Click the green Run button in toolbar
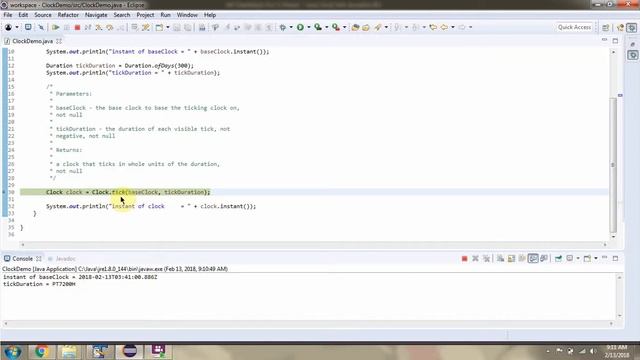This screenshot has width=640, height=360. [300, 27]
